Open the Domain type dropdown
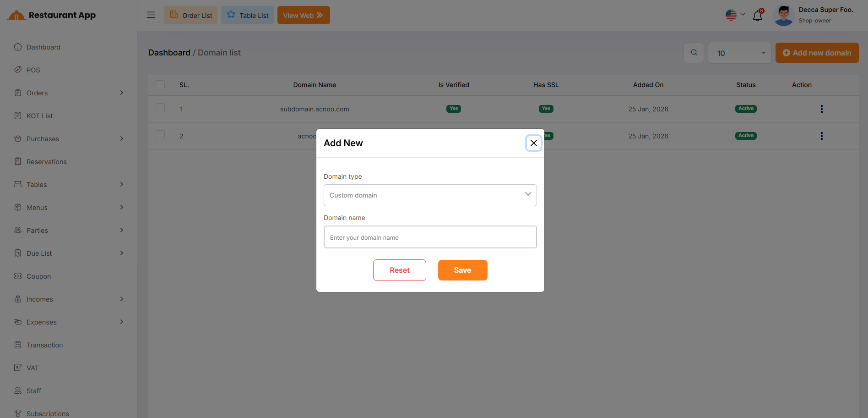 [x=430, y=195]
